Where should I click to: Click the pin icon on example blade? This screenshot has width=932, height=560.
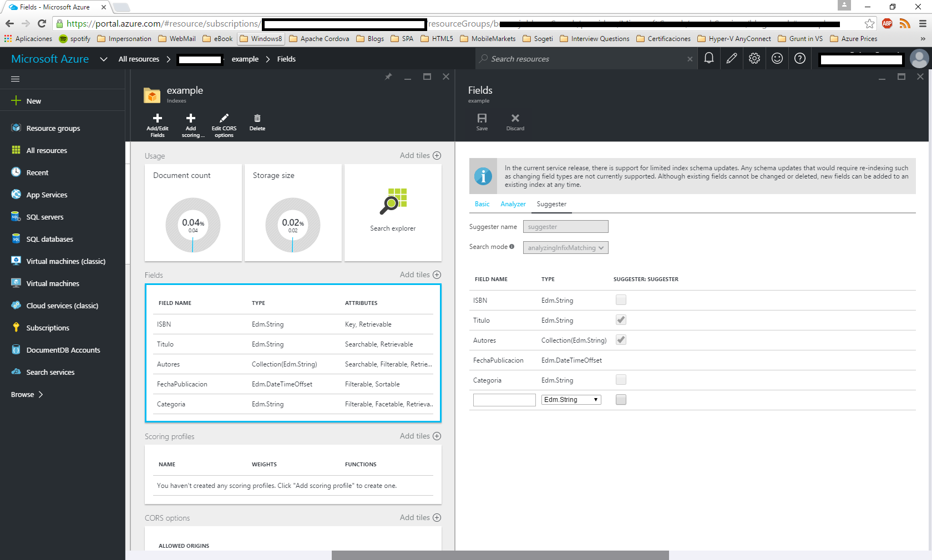pyautogui.click(x=388, y=77)
